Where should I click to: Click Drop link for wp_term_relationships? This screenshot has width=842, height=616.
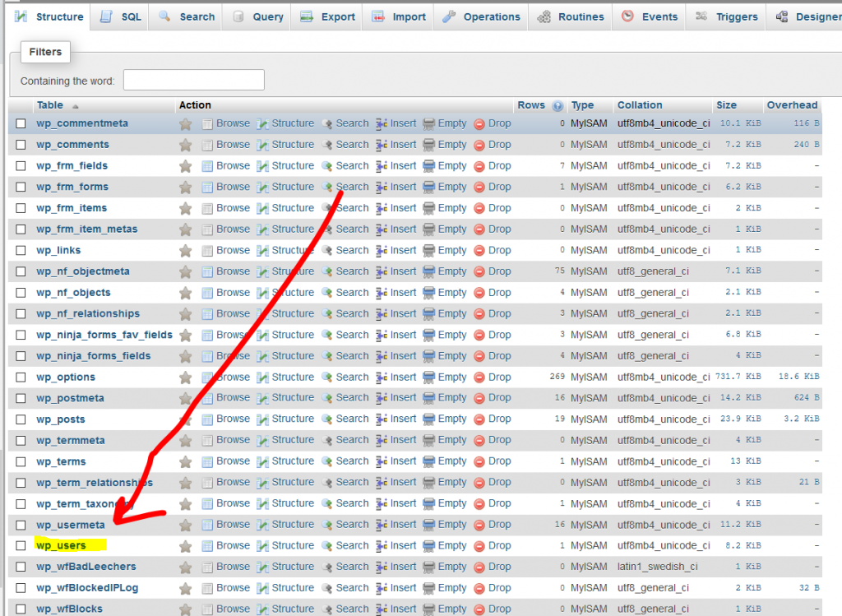[x=499, y=482]
